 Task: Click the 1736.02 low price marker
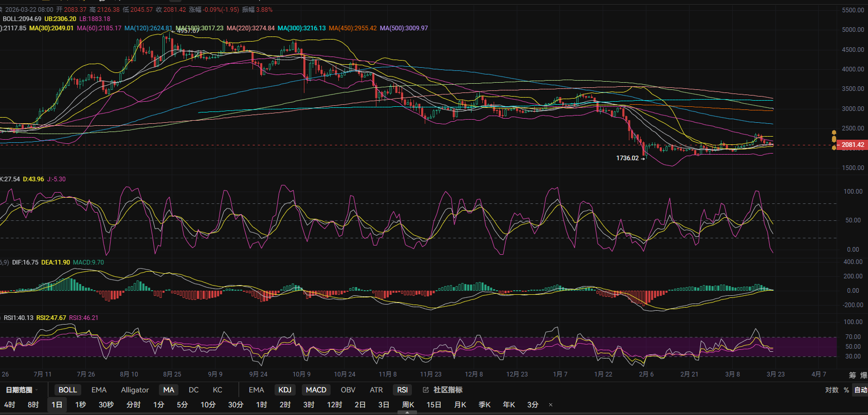[627, 158]
